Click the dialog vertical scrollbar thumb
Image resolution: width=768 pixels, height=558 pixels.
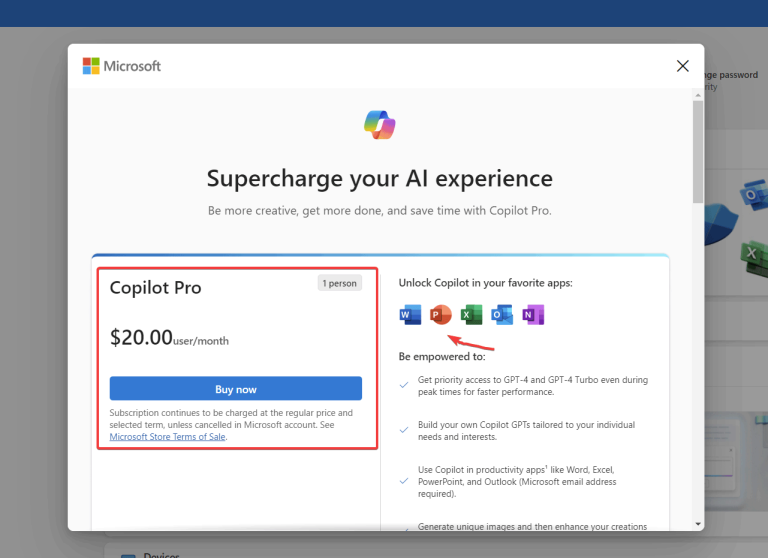tap(697, 151)
